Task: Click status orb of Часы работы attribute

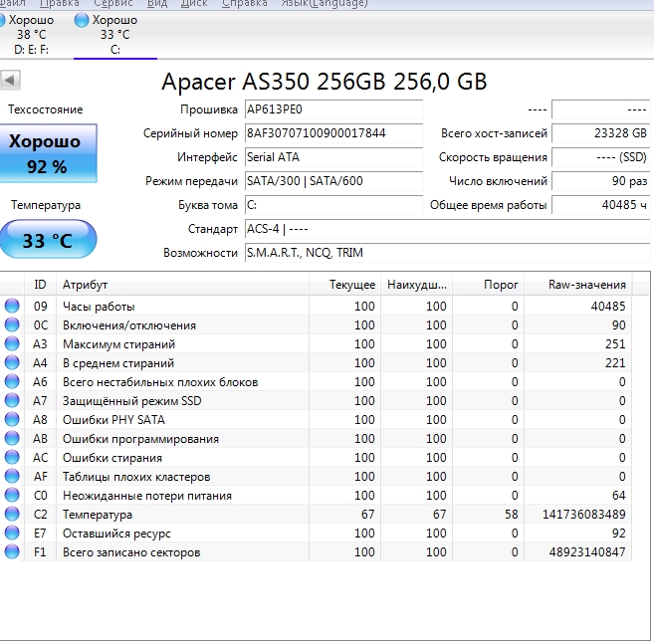Action: tap(12, 307)
